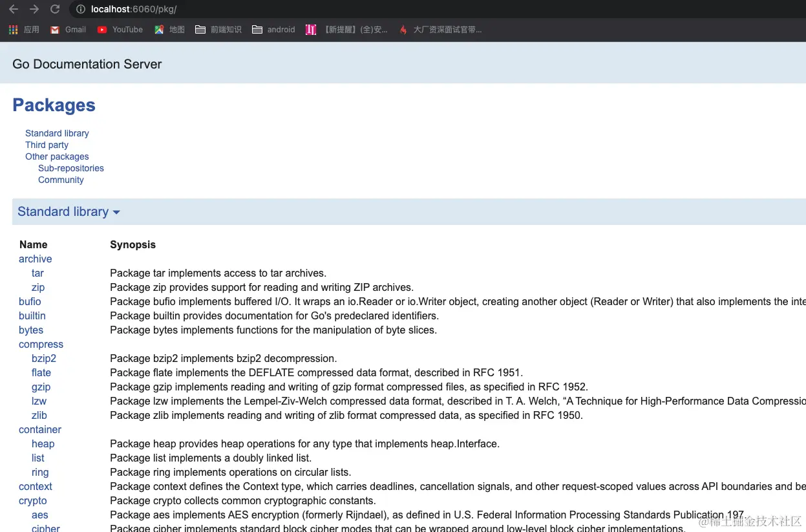This screenshot has height=532, width=806.
Task: Jump to Third party section
Action: [x=47, y=145]
